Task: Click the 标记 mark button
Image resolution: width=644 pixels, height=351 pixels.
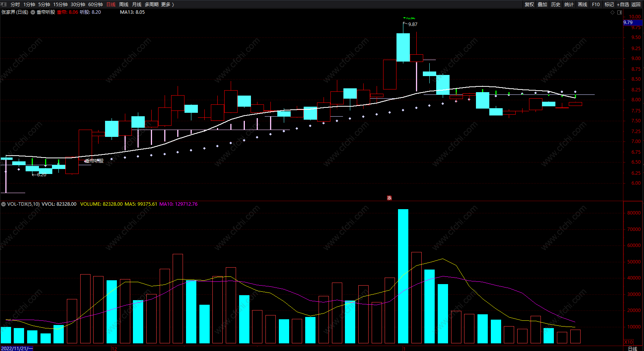Action: pos(609,5)
